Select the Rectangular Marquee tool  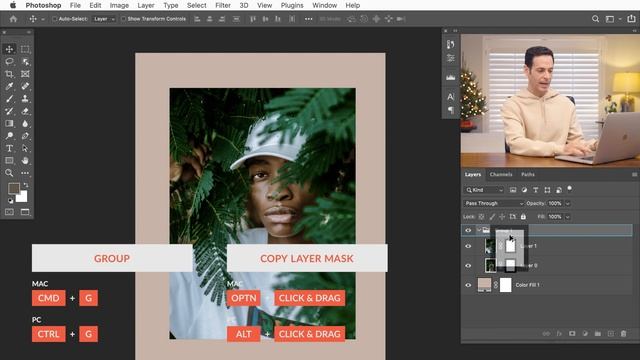click(x=25, y=49)
